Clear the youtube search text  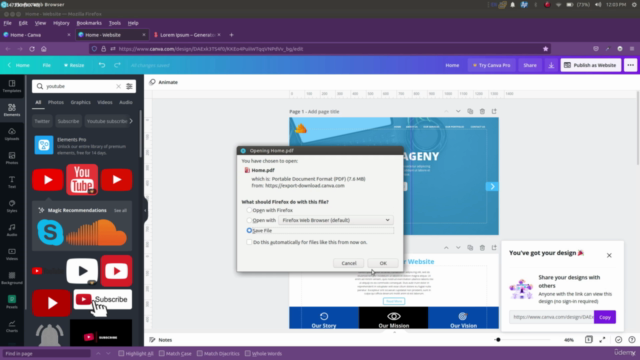[x=118, y=86]
